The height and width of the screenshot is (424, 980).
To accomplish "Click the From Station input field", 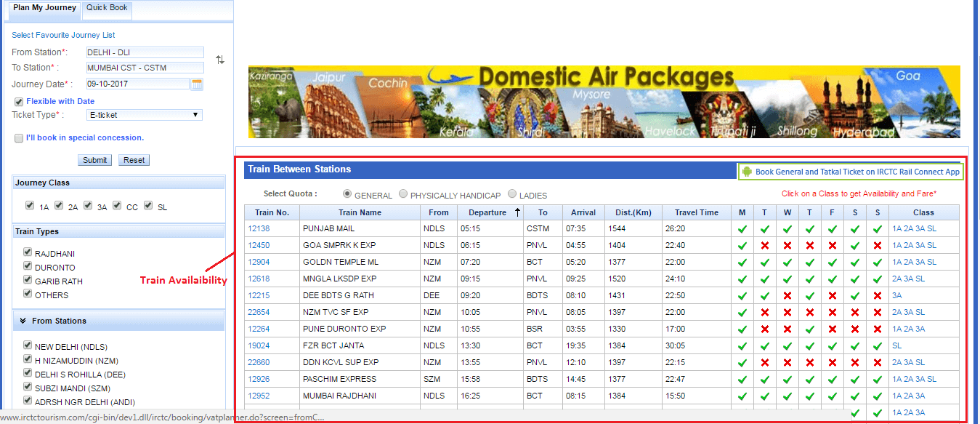I will point(144,52).
